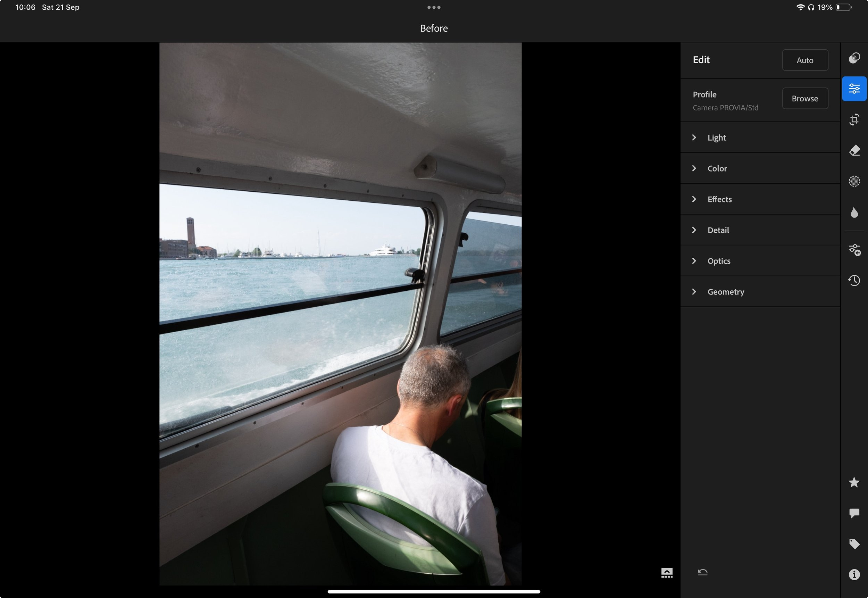The image size is (868, 598).
Task: Open the Previous settings sliders icon
Action: pos(854,250)
